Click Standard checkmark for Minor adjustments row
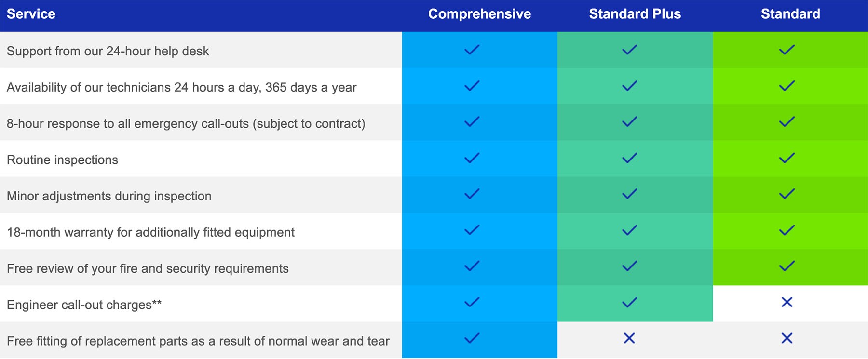Viewport: 868px width, 359px height. point(787,194)
